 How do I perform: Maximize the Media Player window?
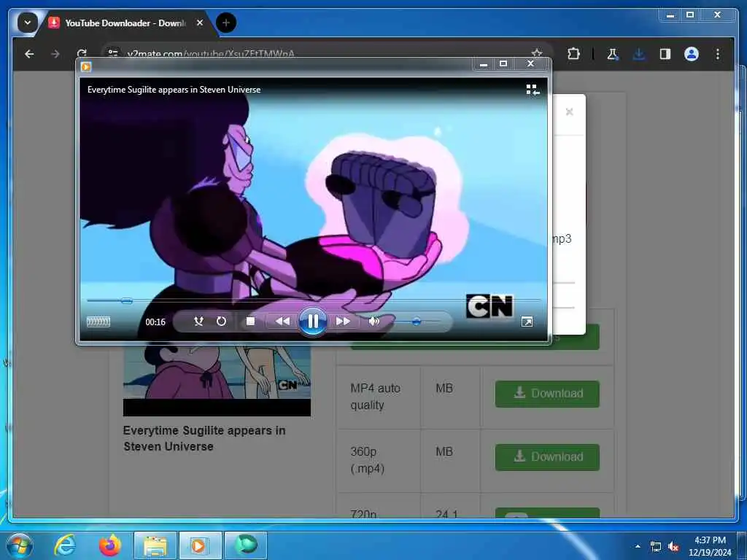pyautogui.click(x=503, y=64)
